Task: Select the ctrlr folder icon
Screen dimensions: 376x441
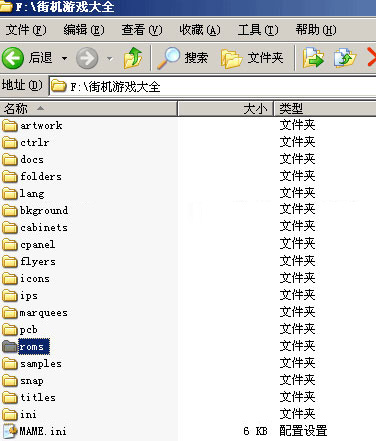Action: pos(10,143)
